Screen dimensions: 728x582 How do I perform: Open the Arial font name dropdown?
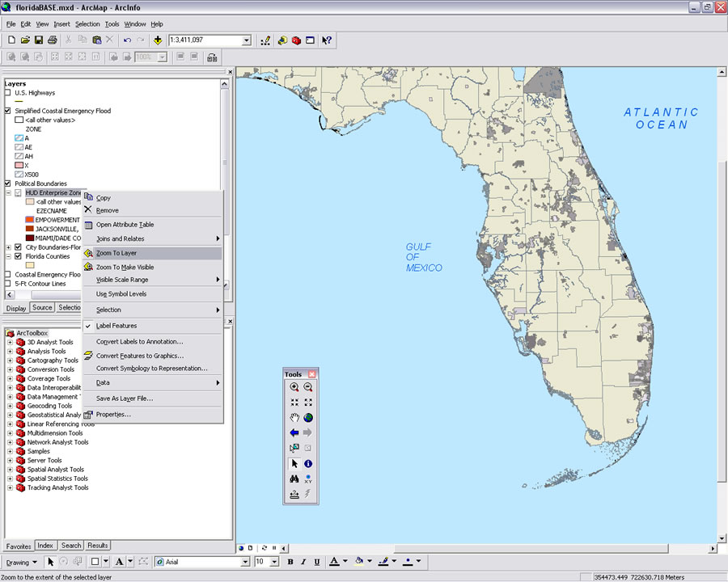[246, 562]
